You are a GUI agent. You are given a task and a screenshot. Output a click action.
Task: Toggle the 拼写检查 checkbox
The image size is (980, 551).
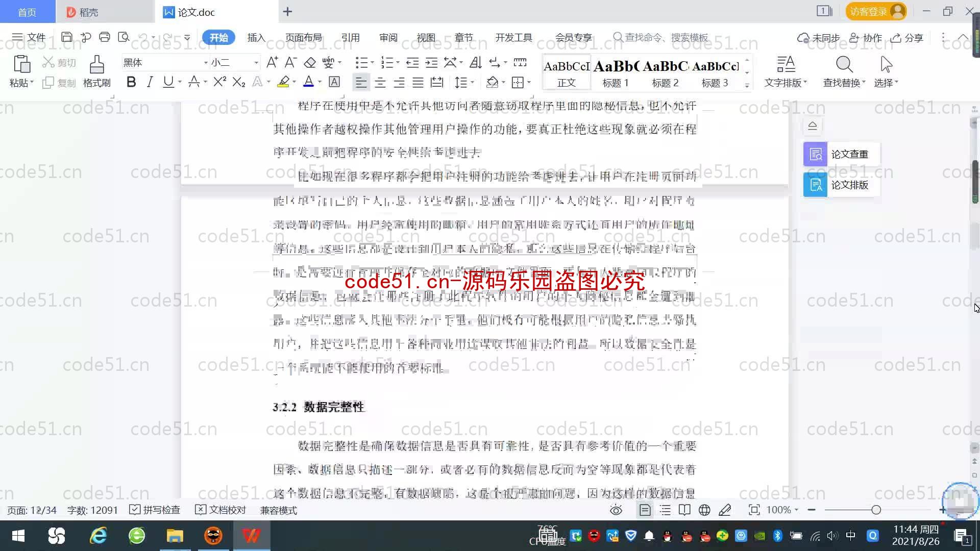click(135, 510)
